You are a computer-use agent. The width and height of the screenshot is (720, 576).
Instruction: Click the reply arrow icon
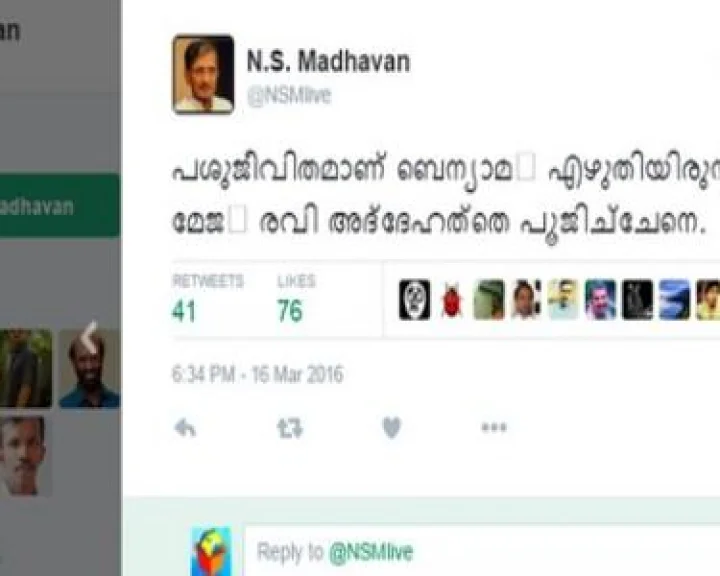(x=186, y=429)
